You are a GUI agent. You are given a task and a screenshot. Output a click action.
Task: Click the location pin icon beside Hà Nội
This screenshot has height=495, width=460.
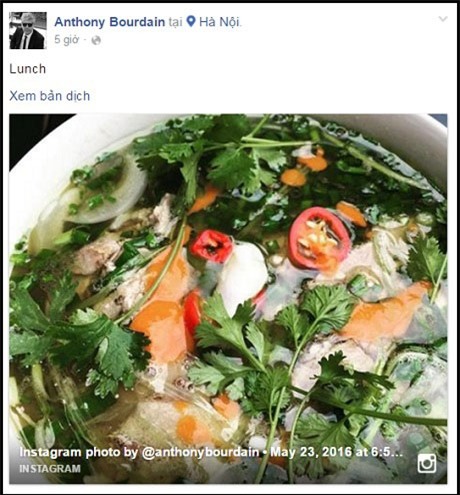point(191,21)
